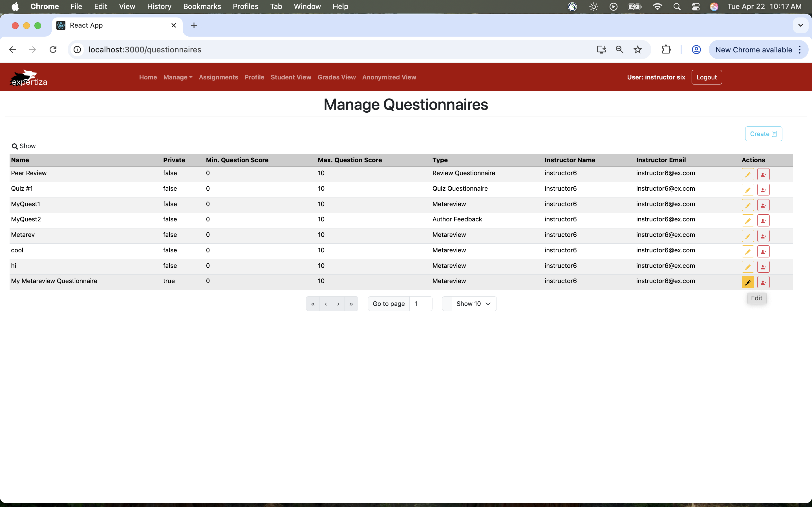Bookmark this page with star icon
Image resolution: width=812 pixels, height=507 pixels.
(x=637, y=50)
